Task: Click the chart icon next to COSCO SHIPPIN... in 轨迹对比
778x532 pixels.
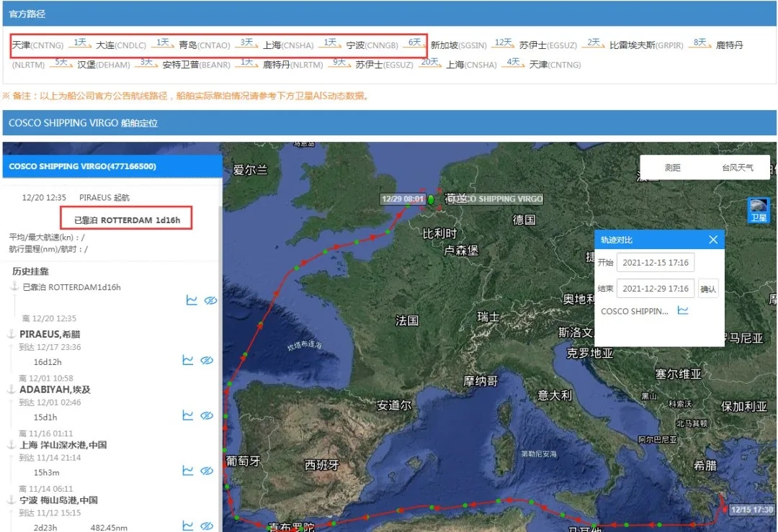Action: click(x=683, y=311)
